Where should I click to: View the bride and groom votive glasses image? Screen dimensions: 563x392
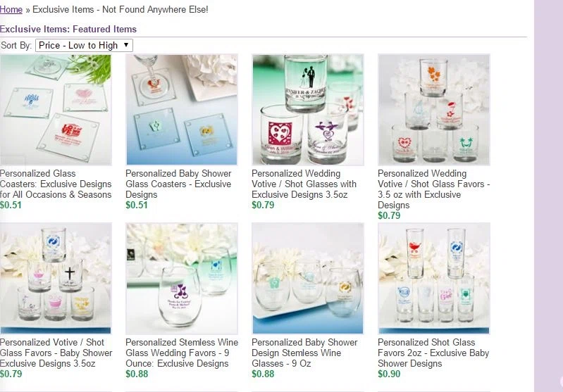click(x=308, y=110)
